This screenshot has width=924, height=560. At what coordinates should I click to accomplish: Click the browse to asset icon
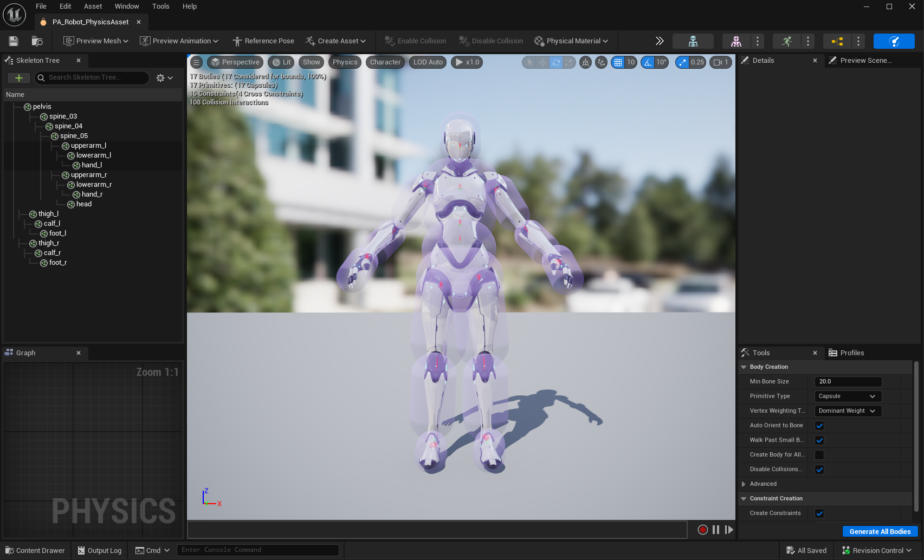pos(37,41)
